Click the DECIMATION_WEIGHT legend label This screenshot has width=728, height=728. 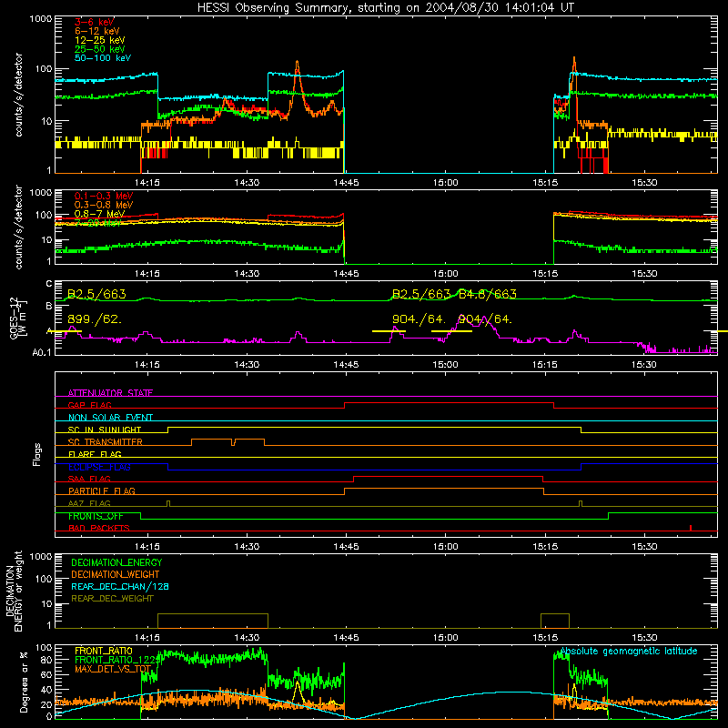click(x=116, y=575)
